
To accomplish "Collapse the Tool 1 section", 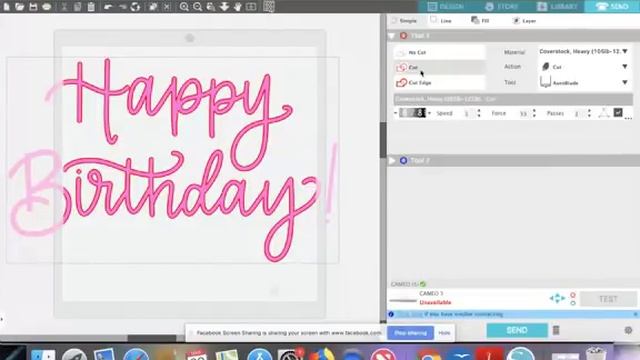I will (x=391, y=36).
